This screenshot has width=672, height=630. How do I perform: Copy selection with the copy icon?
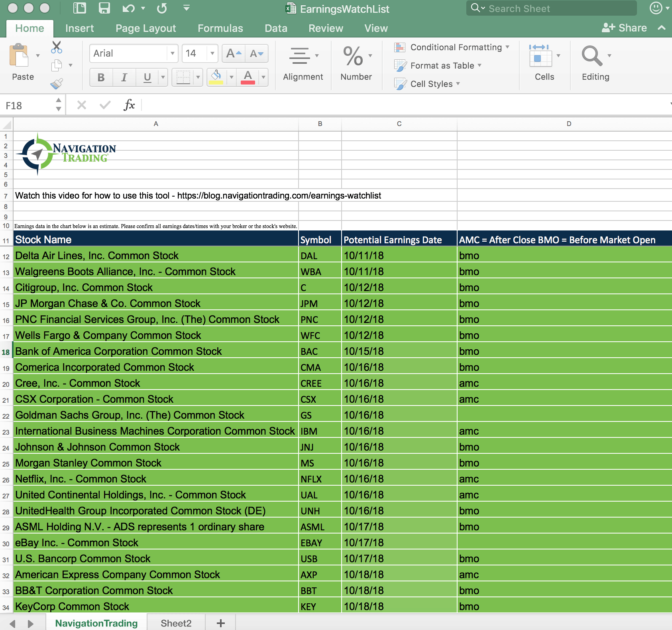(57, 65)
